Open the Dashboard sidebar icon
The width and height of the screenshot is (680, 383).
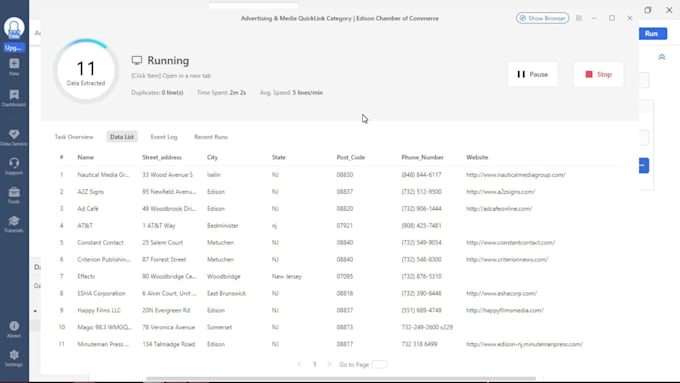tap(14, 98)
